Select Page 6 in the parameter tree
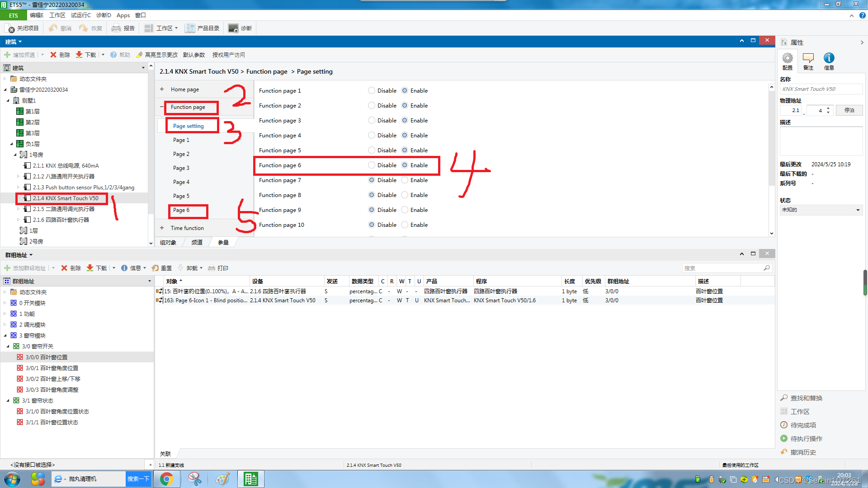Image resolution: width=868 pixels, height=488 pixels. point(181,210)
